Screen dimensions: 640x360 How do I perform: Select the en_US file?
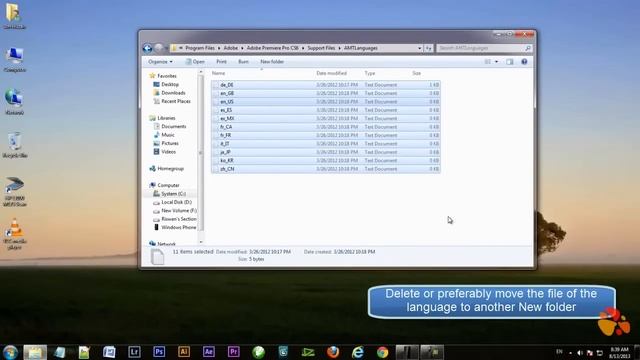326,102
